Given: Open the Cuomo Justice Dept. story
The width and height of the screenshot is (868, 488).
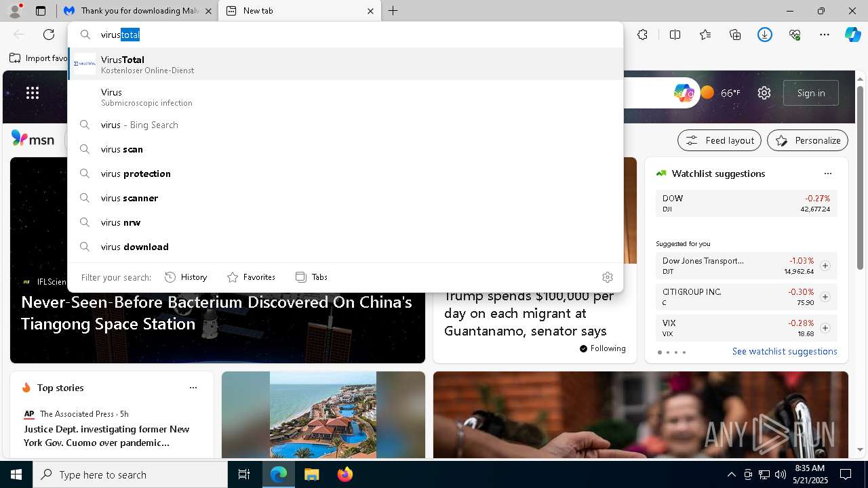Looking at the screenshot, I should (107, 436).
